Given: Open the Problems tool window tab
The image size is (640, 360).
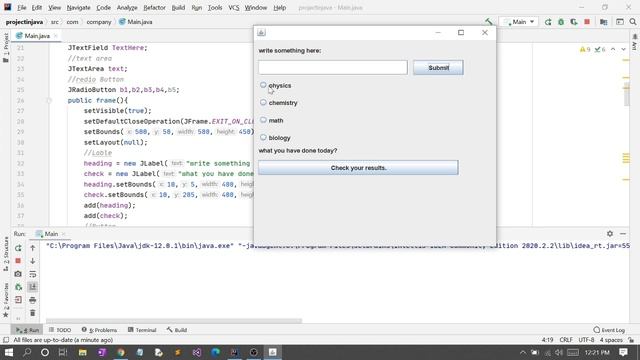Looking at the screenshot, I should click(x=99, y=330).
